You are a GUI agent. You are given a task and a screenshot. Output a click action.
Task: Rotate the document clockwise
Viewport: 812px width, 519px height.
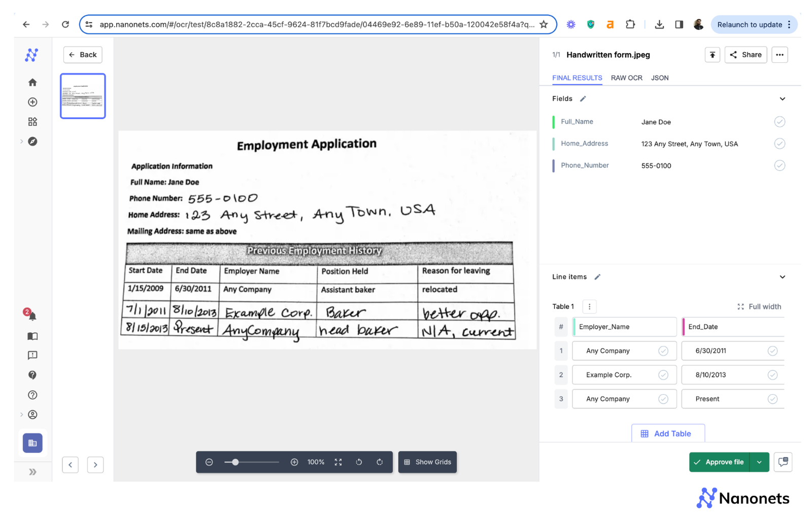point(380,462)
